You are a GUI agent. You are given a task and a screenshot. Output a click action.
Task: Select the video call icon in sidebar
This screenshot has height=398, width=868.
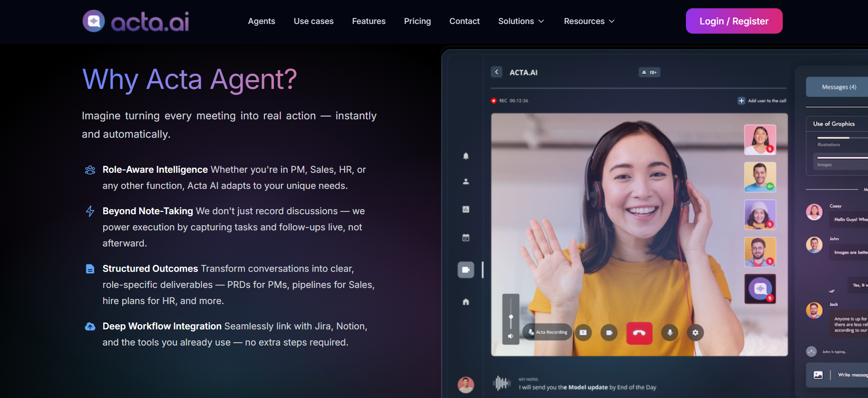click(466, 270)
